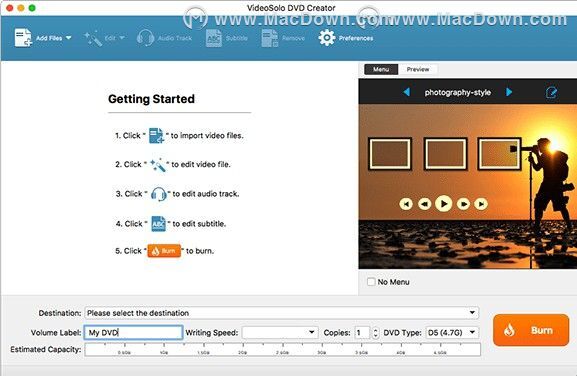This screenshot has height=376, width=577.
Task: Click the Volume Label input field
Action: [x=133, y=333]
